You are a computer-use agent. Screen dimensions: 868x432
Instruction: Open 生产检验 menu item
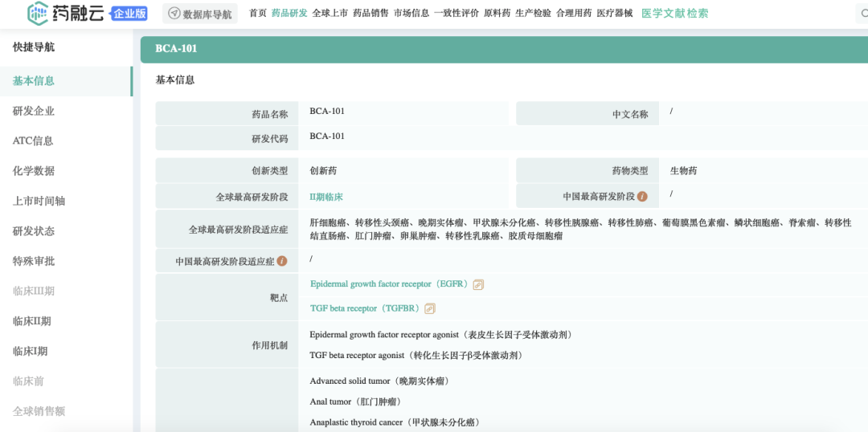click(x=533, y=14)
